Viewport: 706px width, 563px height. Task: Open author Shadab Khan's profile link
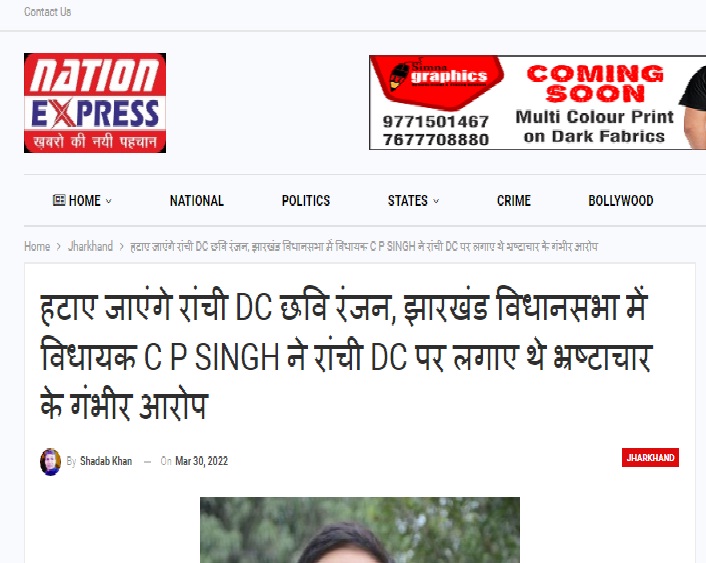106,461
